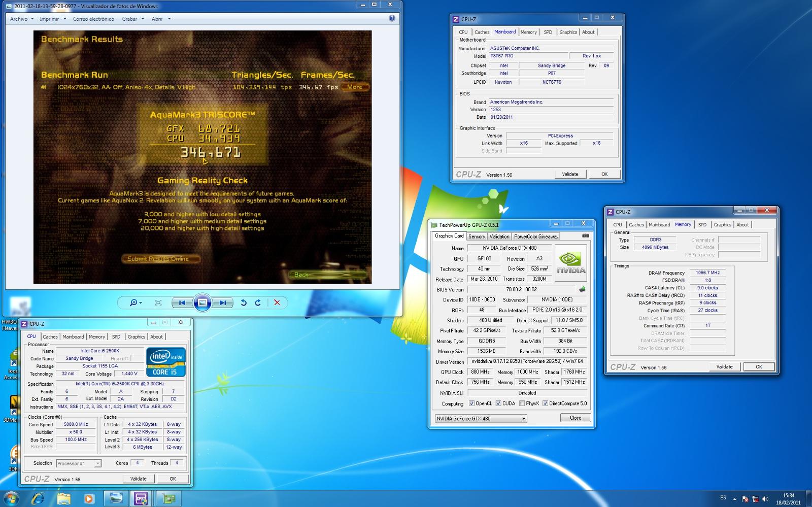Click the Bus Speed 100.0 MHz field

click(76, 440)
